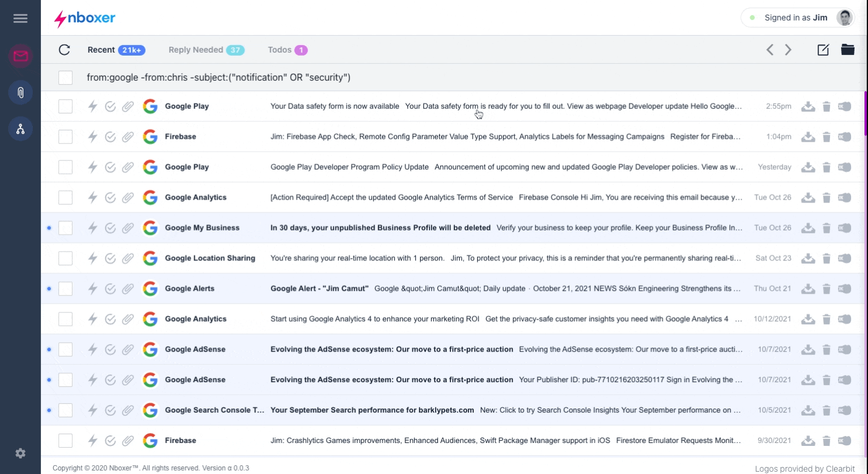Click Jim's profile avatar
Image resolution: width=868 pixels, height=474 pixels.
pyautogui.click(x=844, y=18)
